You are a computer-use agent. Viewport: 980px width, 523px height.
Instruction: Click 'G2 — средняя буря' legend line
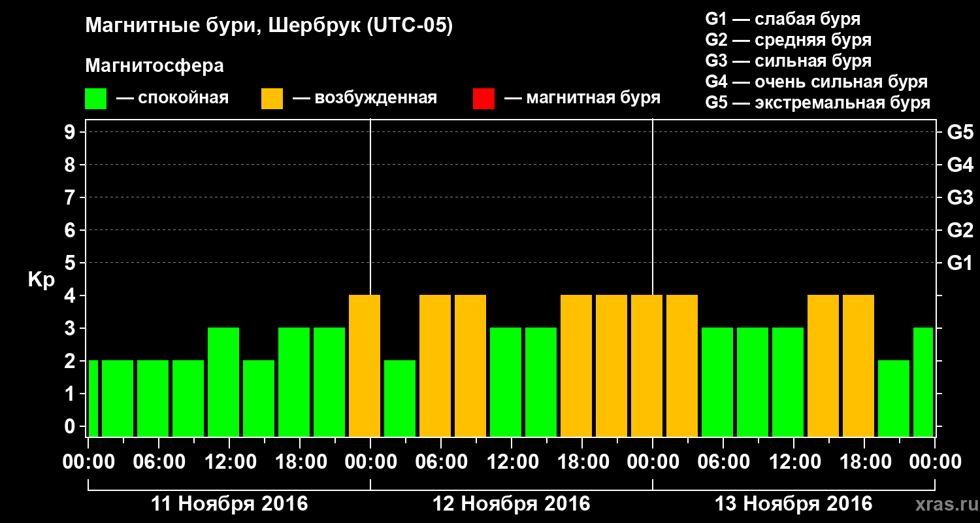(x=788, y=40)
